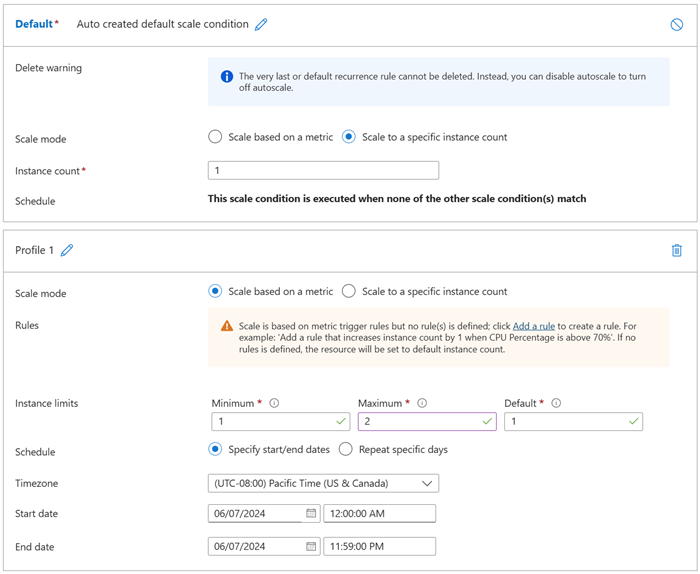This screenshot has width=700, height=574.
Task: Click the start time field 12:00:00 AM
Action: (379, 513)
